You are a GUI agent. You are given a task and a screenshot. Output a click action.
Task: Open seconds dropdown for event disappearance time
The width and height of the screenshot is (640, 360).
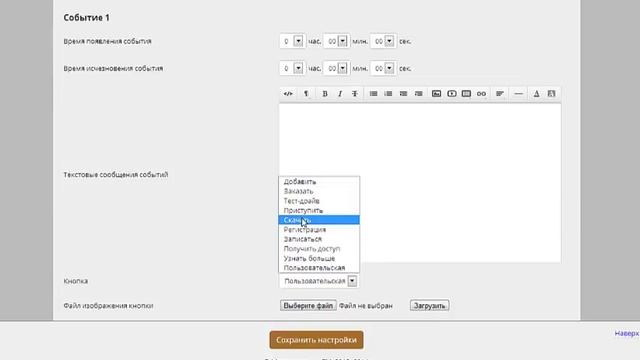(383, 68)
